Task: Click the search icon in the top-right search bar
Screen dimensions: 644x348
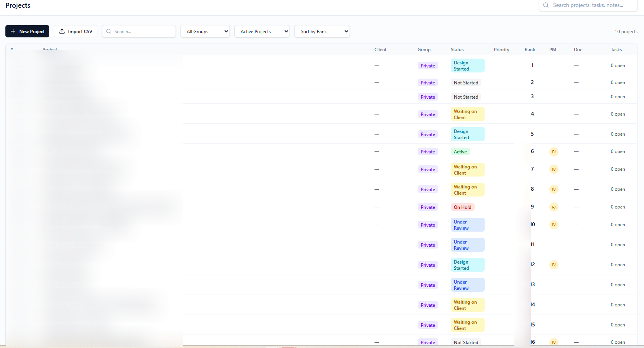Action: point(545,5)
